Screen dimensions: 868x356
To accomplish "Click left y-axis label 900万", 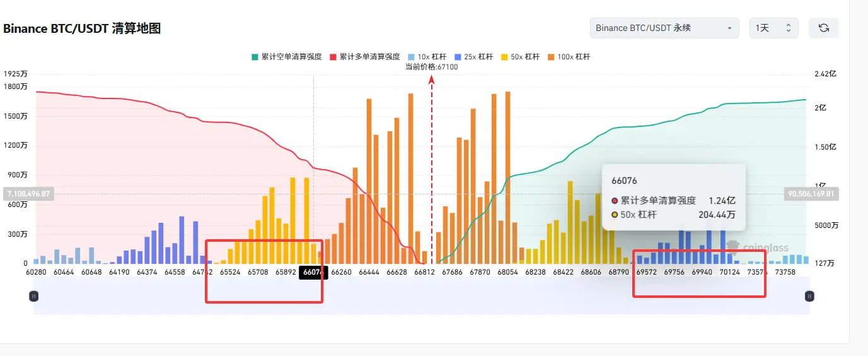I will 18,175.
